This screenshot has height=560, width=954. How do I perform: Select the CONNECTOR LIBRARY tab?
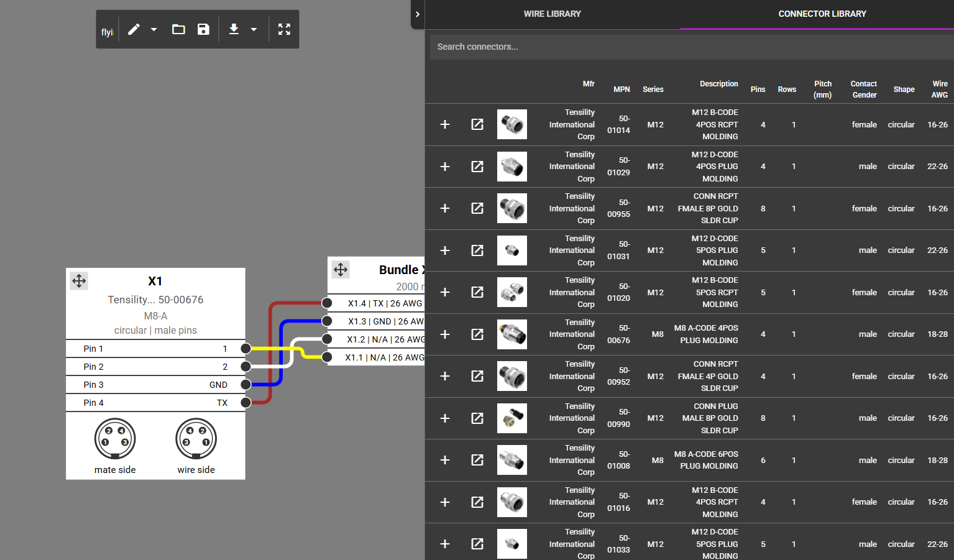click(822, 14)
